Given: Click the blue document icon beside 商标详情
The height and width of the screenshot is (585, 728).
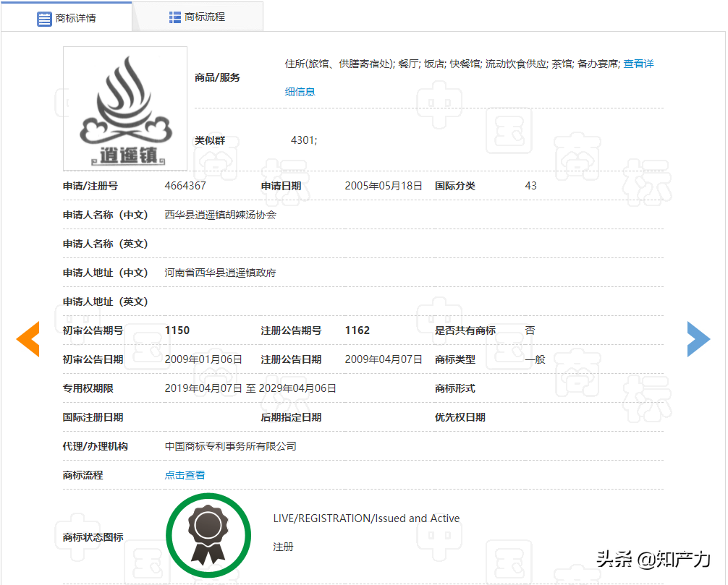Looking at the screenshot, I should point(44,19).
